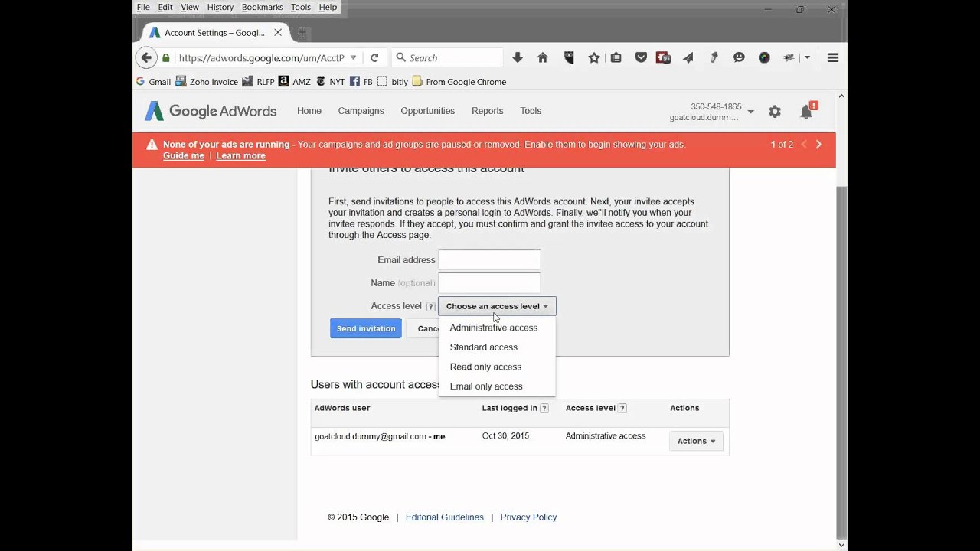The image size is (980, 551).
Task: Select Standard access option
Action: pyautogui.click(x=484, y=347)
